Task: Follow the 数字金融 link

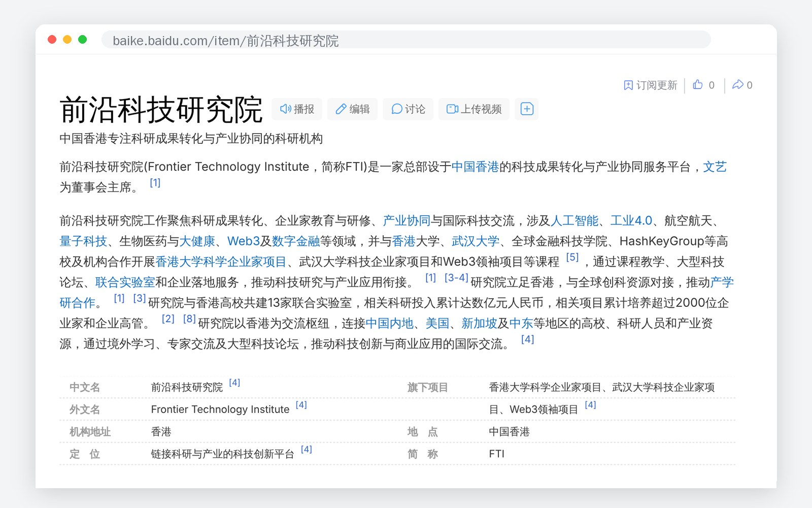Action: point(296,241)
